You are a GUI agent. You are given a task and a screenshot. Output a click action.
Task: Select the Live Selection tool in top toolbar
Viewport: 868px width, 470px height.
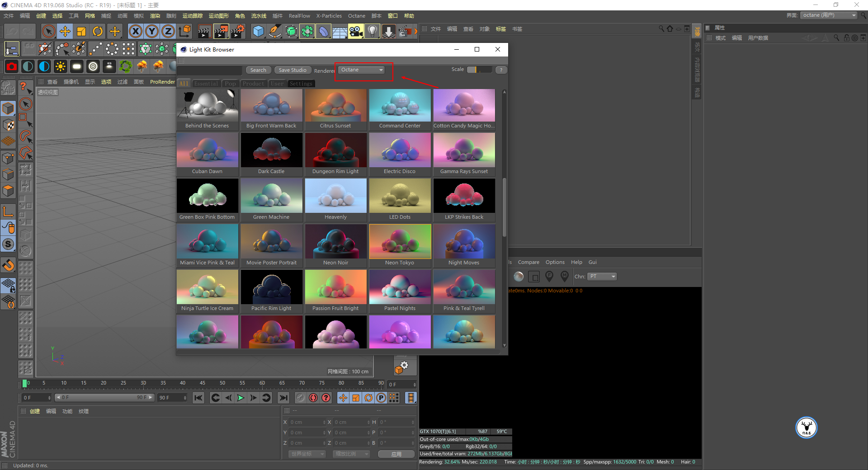[48, 31]
